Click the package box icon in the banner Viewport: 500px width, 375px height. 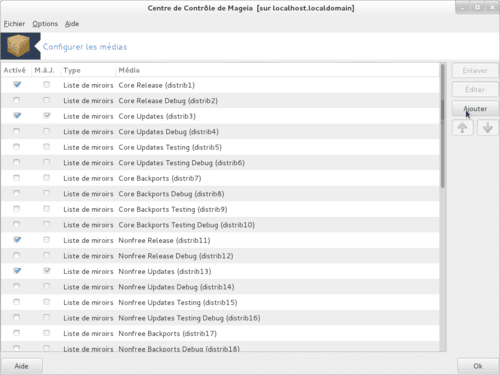coord(19,46)
